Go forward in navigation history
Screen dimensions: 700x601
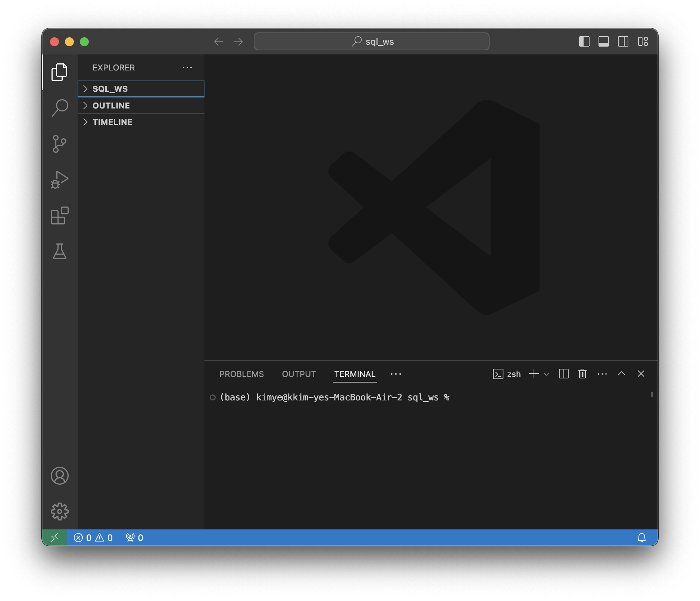click(238, 42)
